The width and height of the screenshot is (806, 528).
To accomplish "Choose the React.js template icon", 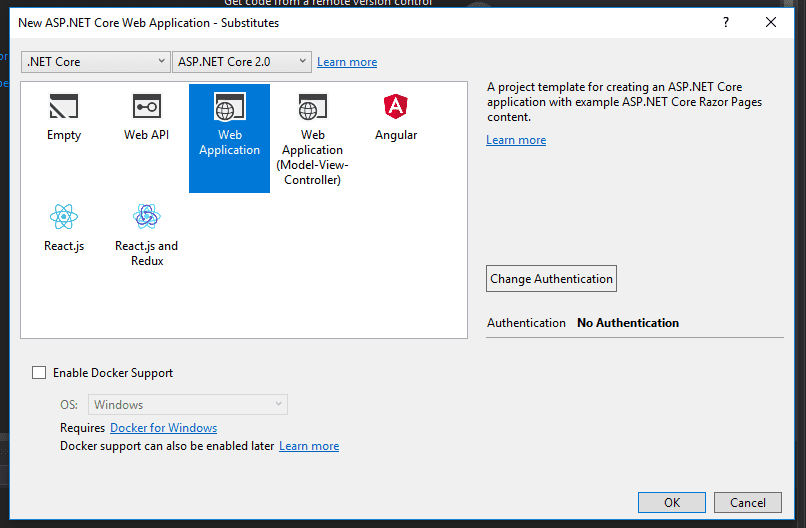I will point(64,216).
